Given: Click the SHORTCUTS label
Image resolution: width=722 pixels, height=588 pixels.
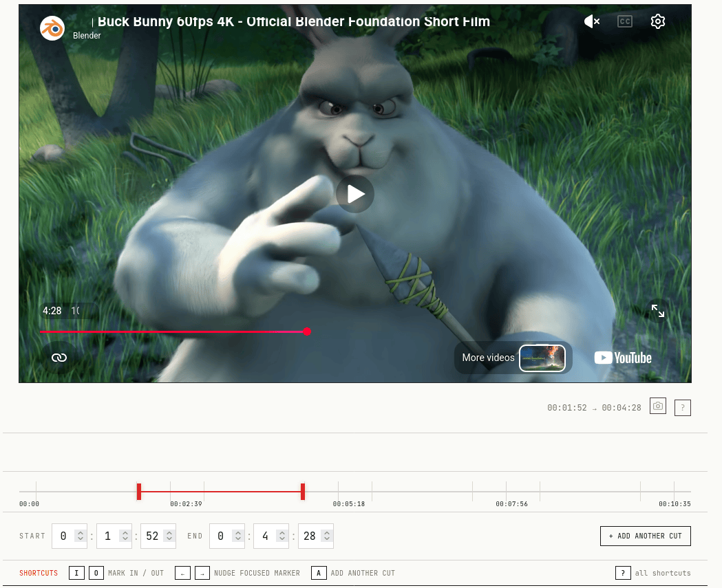Looking at the screenshot, I should [39, 573].
